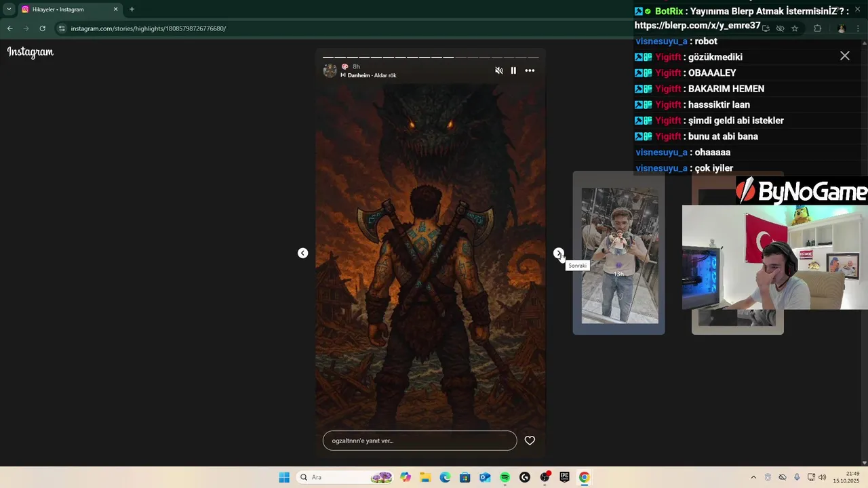
Task: Switch to OBS Studio on the taskbar
Action: (545, 477)
